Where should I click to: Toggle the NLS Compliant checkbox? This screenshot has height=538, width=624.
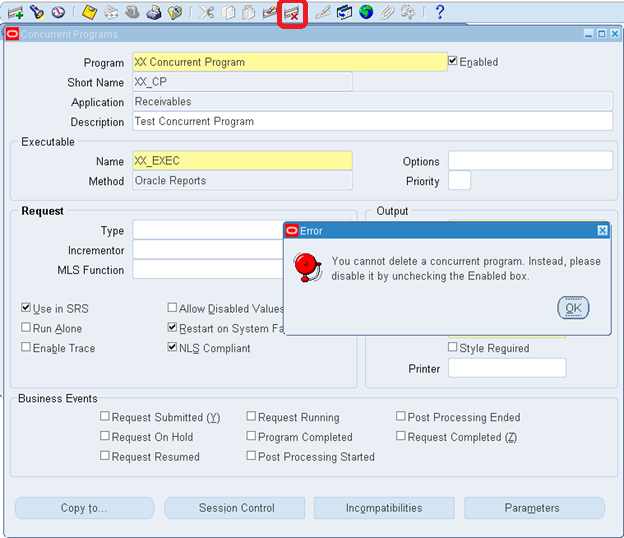click(172, 347)
